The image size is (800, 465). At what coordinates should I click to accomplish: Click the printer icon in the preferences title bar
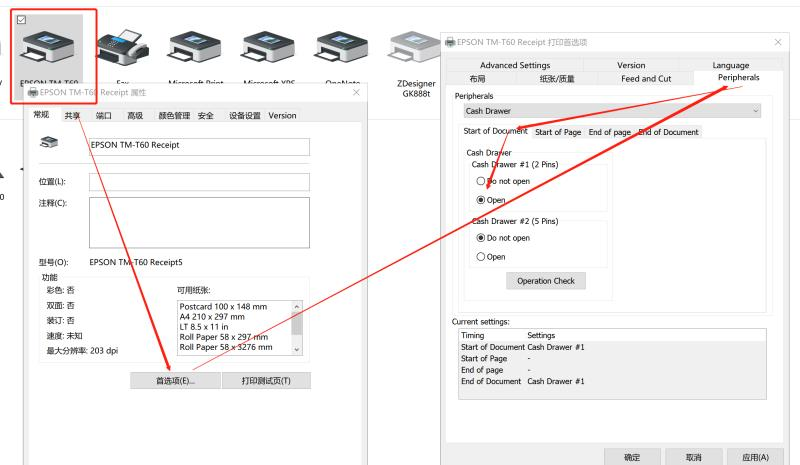(450, 42)
